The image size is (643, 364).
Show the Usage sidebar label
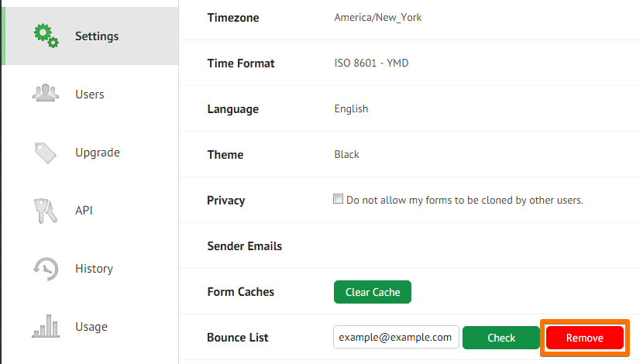[91, 327]
